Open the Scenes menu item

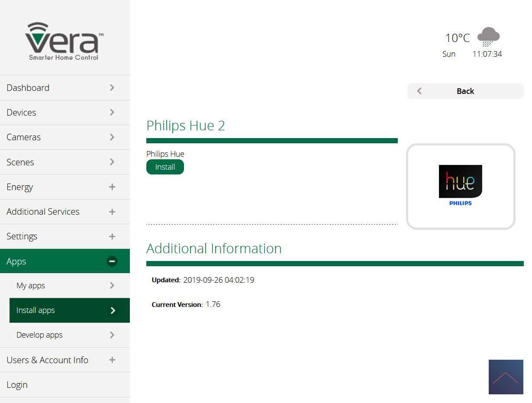click(65, 162)
